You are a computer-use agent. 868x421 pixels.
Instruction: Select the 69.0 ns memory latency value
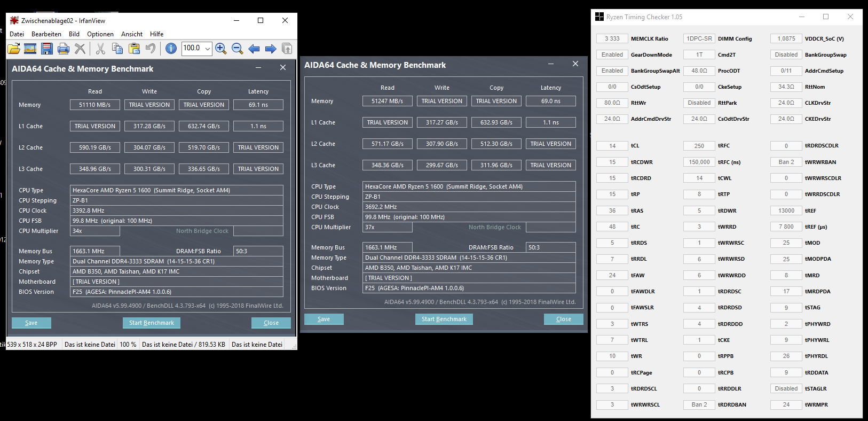click(x=551, y=101)
